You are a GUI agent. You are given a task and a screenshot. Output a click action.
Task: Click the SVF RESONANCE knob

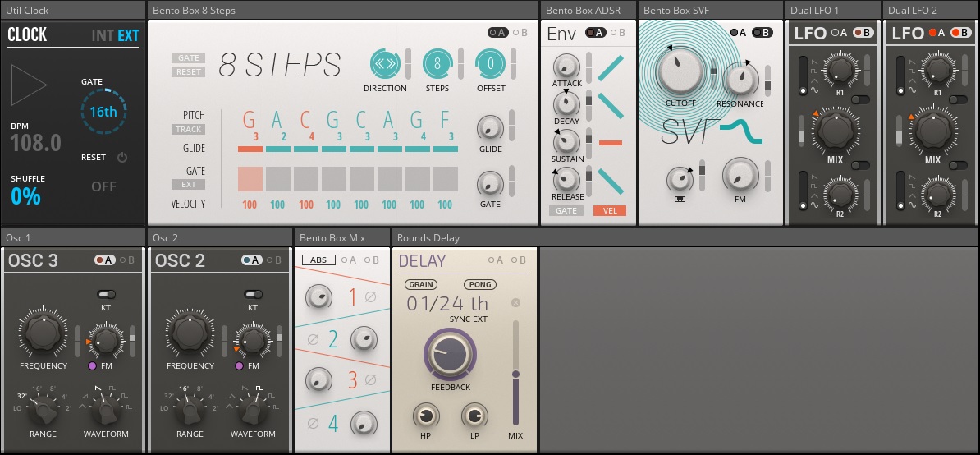point(740,80)
